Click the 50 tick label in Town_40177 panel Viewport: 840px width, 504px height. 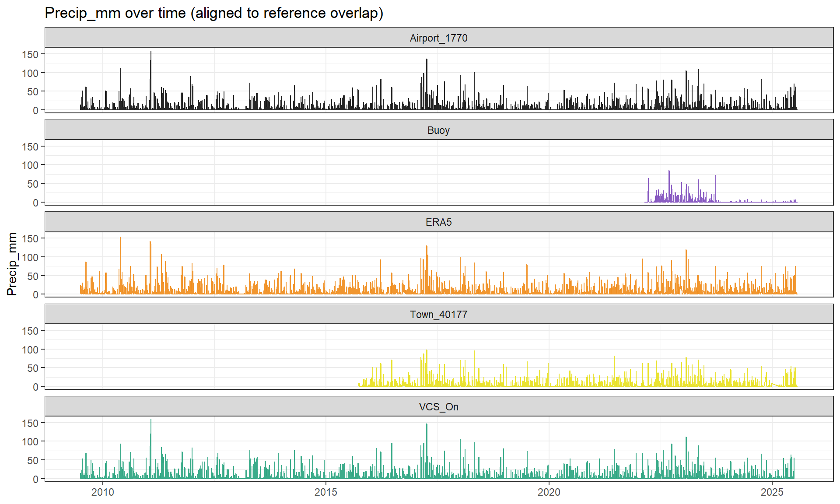pyautogui.click(x=33, y=368)
